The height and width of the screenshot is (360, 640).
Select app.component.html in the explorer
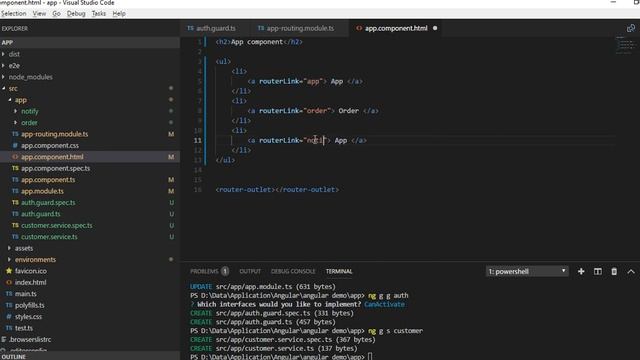click(x=52, y=157)
